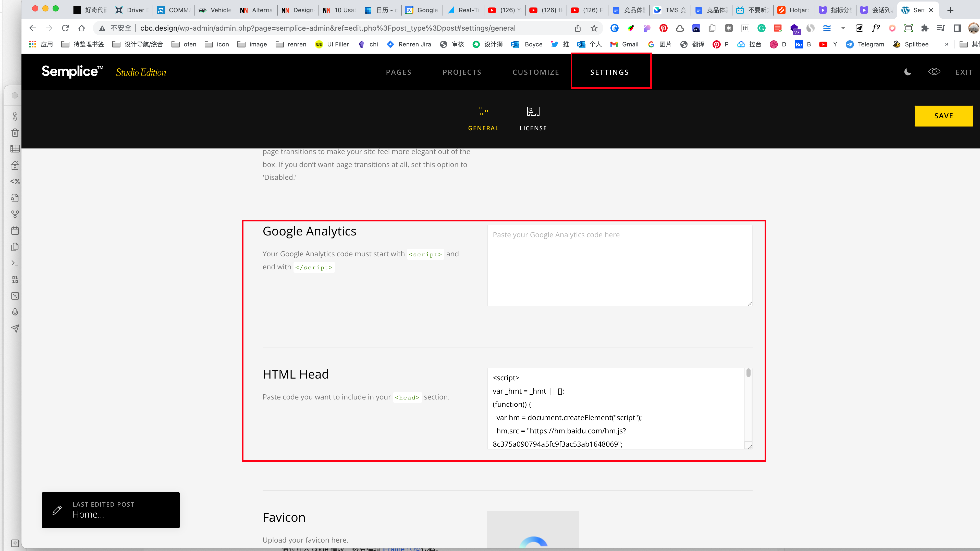Click into the Google Analytics code textarea
Image resolution: width=980 pixels, height=551 pixels.
tap(619, 265)
